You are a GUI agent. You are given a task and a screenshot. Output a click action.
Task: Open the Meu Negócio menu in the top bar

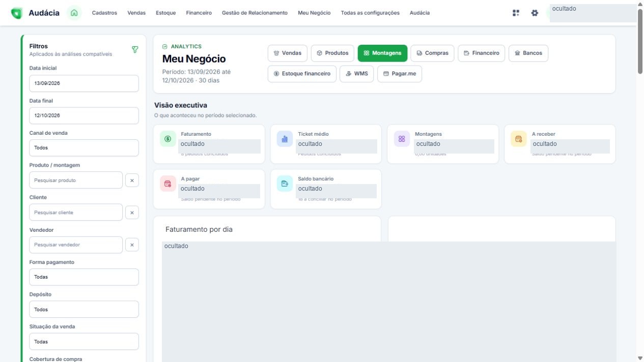pyautogui.click(x=314, y=13)
